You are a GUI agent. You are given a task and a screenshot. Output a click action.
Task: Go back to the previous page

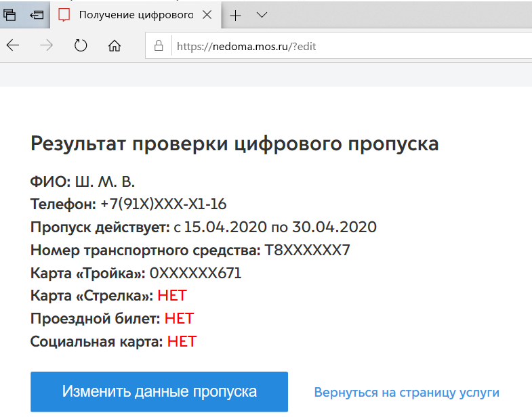13,46
